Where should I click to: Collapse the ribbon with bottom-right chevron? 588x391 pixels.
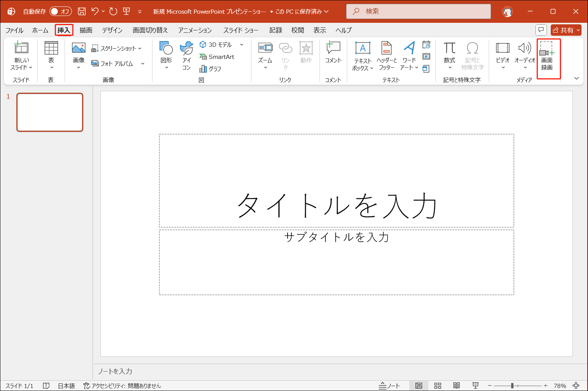tap(577, 78)
